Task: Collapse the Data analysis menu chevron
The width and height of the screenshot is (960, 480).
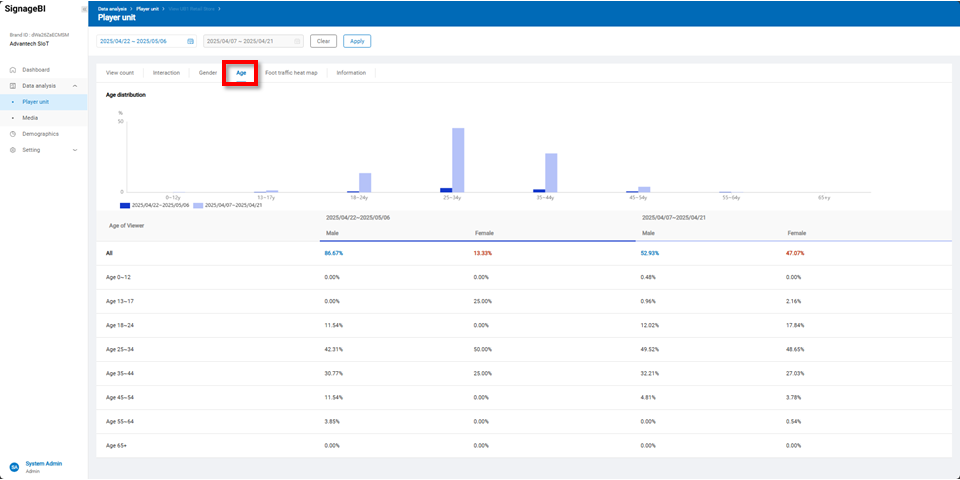Action: [76, 86]
